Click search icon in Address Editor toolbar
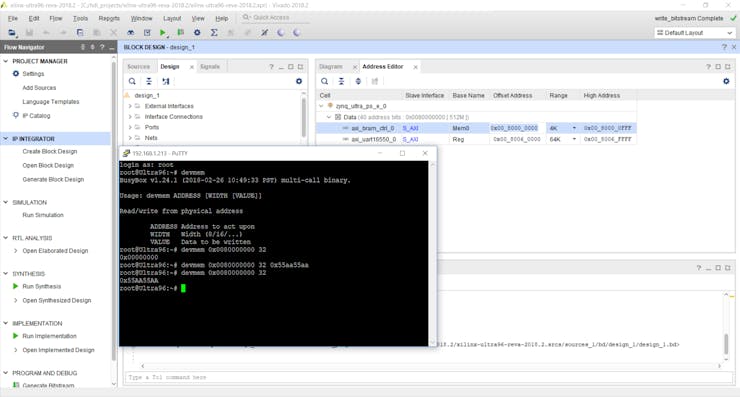This screenshot has height=397, width=740. point(325,81)
